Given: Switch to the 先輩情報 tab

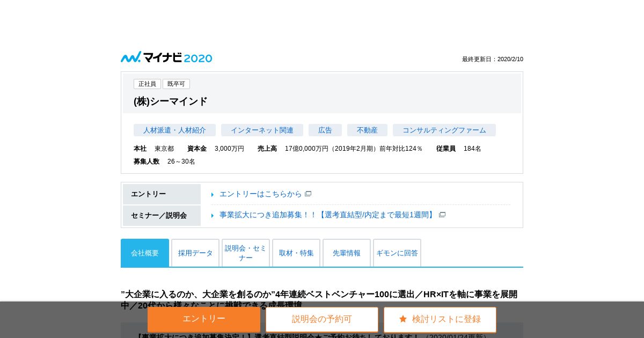Looking at the screenshot, I should (347, 253).
